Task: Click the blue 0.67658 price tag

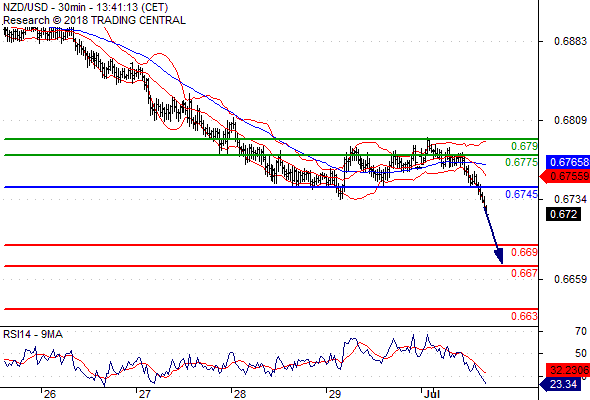Action: (x=568, y=162)
